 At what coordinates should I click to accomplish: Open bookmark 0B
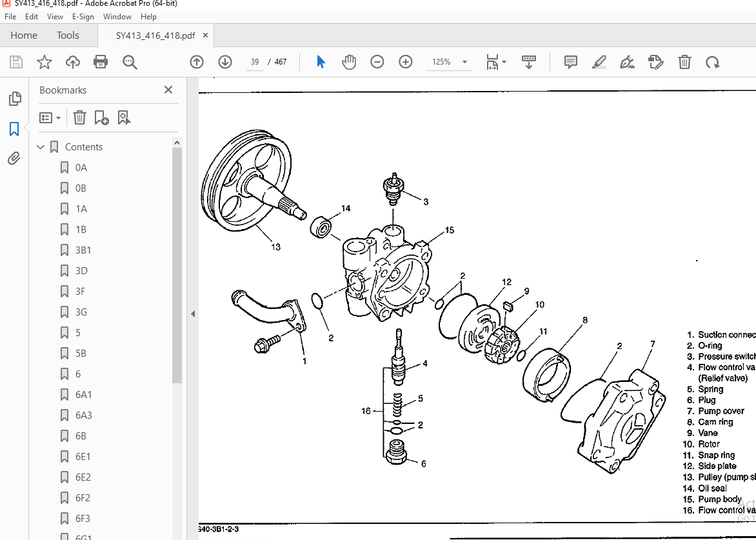[81, 188]
